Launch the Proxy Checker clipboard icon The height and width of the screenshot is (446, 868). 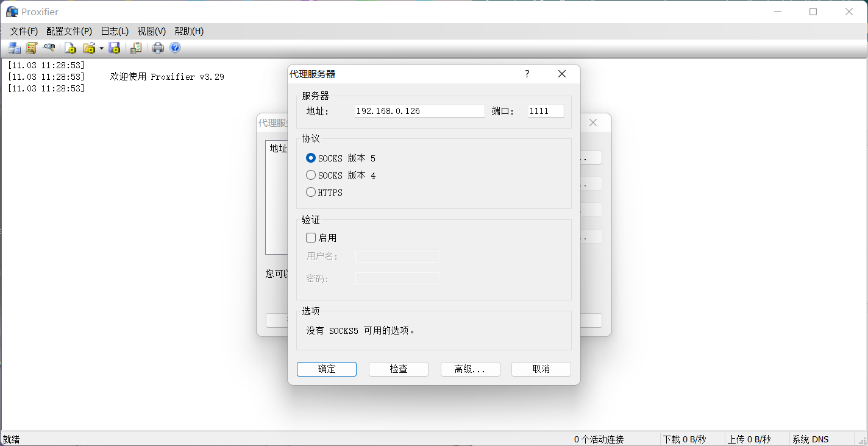tap(136, 48)
